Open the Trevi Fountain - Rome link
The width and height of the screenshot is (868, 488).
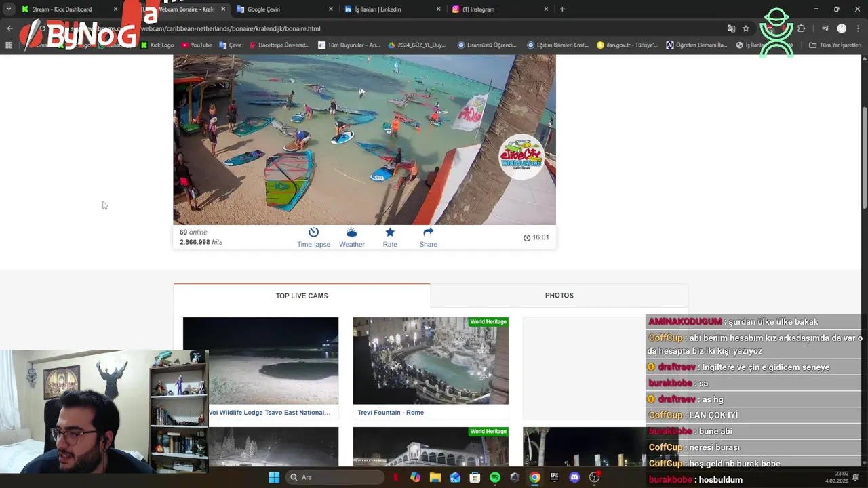tap(391, 412)
